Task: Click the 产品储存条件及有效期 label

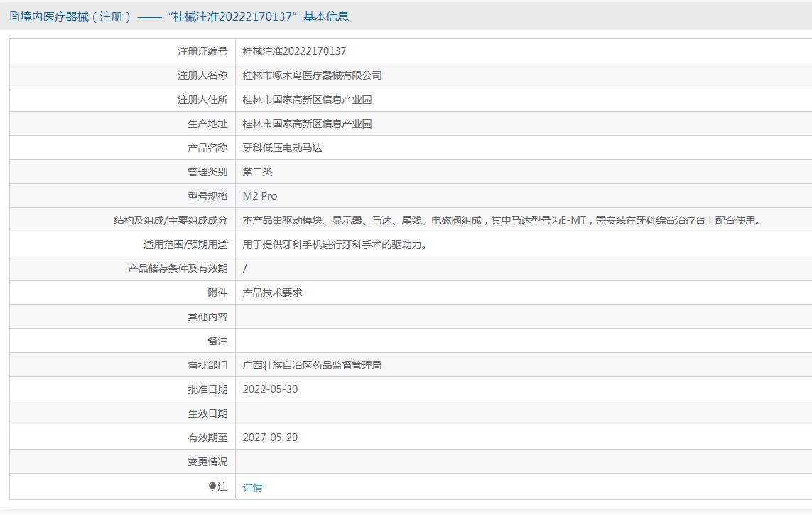Action: pos(178,269)
